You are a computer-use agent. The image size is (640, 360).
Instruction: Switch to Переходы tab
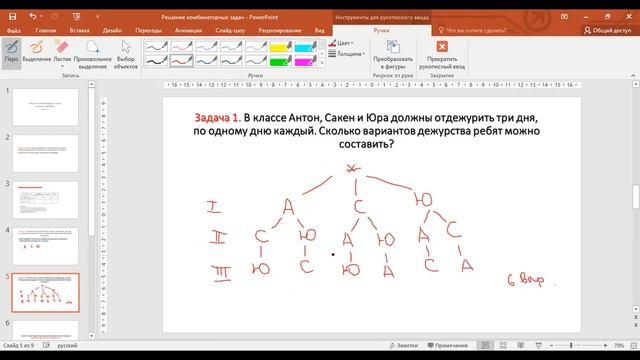click(x=149, y=31)
